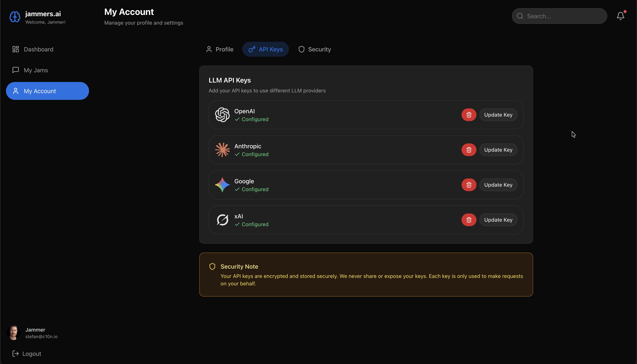Click the My Account person icon
Image resolution: width=637 pixels, height=364 pixels.
click(16, 91)
